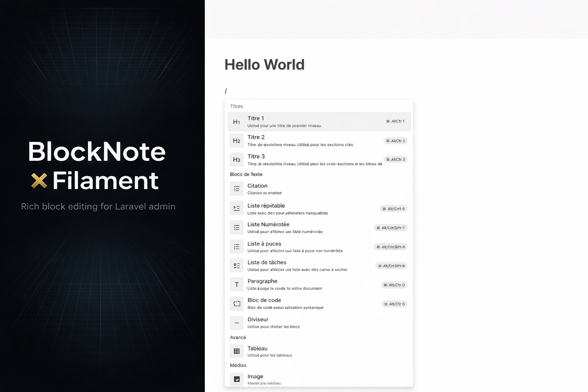588x392 pixels.
Task: Click the Citation block icon
Action: pos(237,188)
